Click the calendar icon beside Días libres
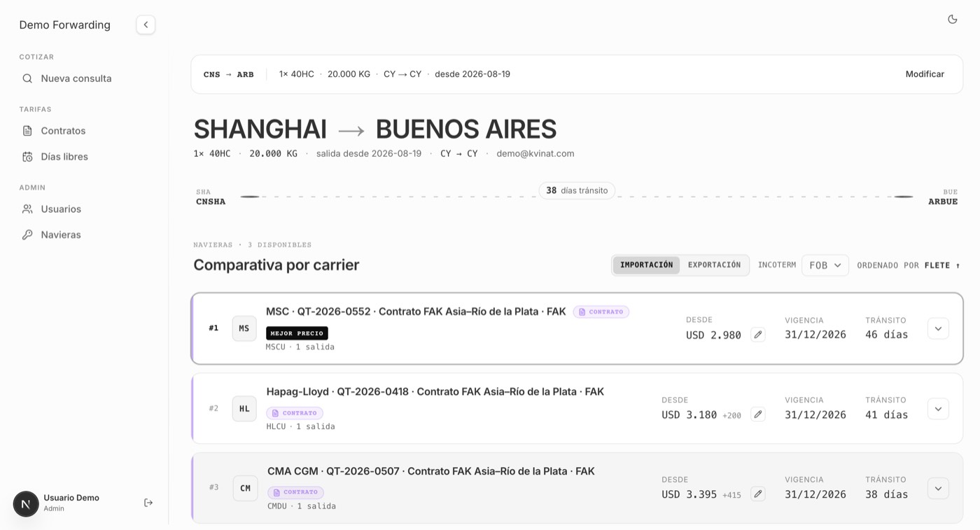The image size is (980, 530). [x=27, y=157]
